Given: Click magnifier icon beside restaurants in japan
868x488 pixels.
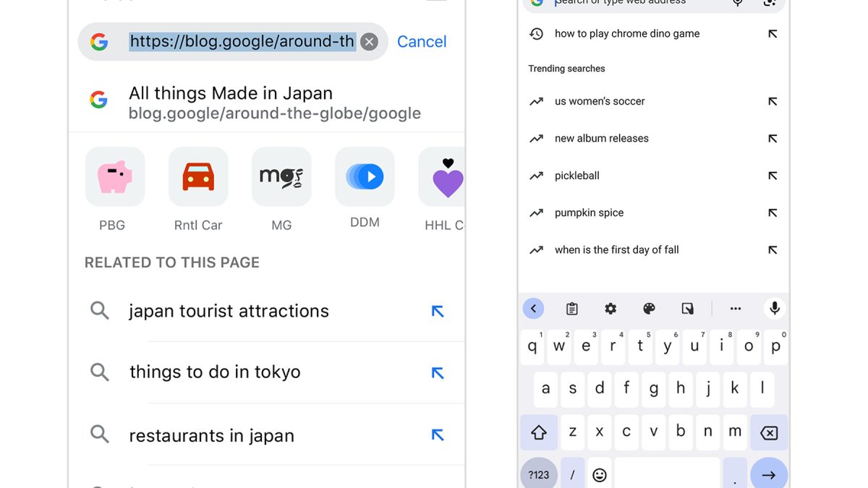Looking at the screenshot, I should tap(100, 435).
